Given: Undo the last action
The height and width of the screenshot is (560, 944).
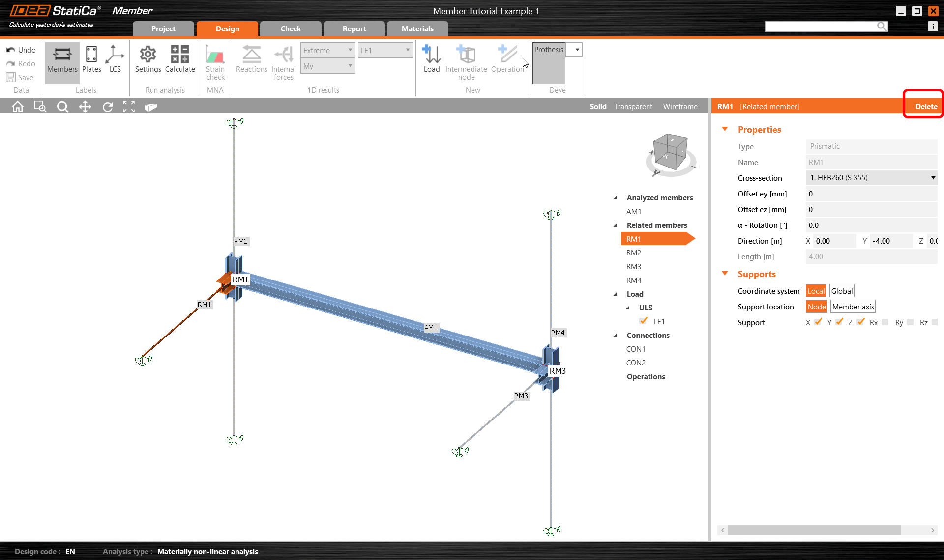Looking at the screenshot, I should tap(21, 49).
